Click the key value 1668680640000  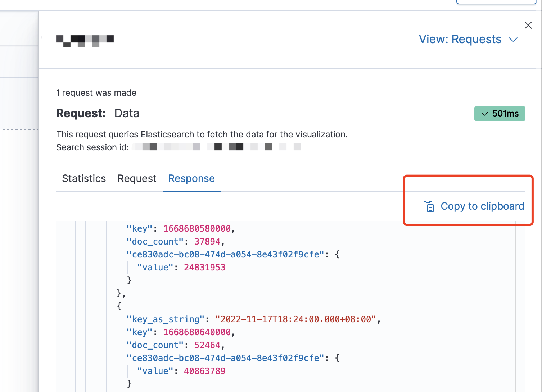197,332
